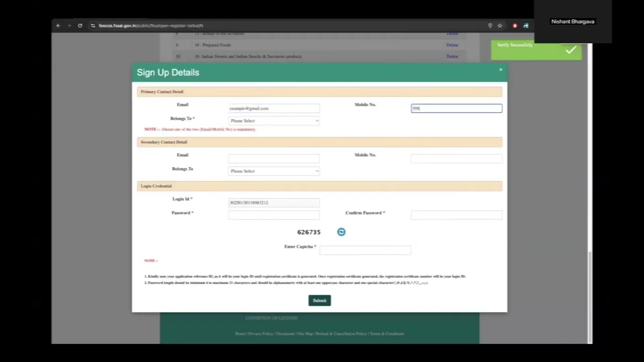Open the Disclaimer footer link
The height and width of the screenshot is (362, 644).
coord(285,334)
